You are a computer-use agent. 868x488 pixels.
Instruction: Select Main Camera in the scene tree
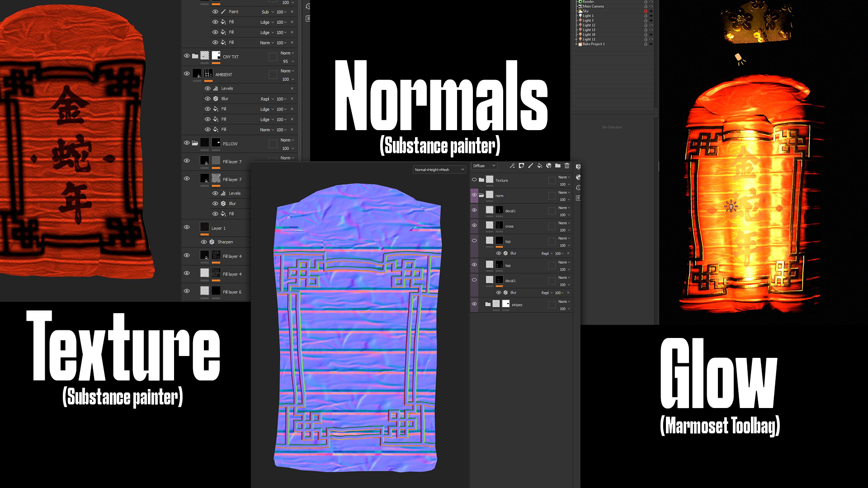click(593, 6)
